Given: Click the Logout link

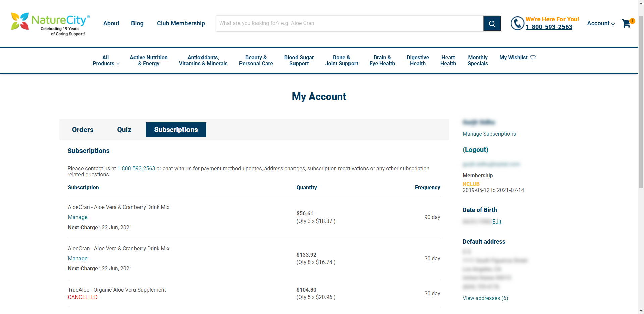Looking at the screenshot, I should tap(475, 150).
